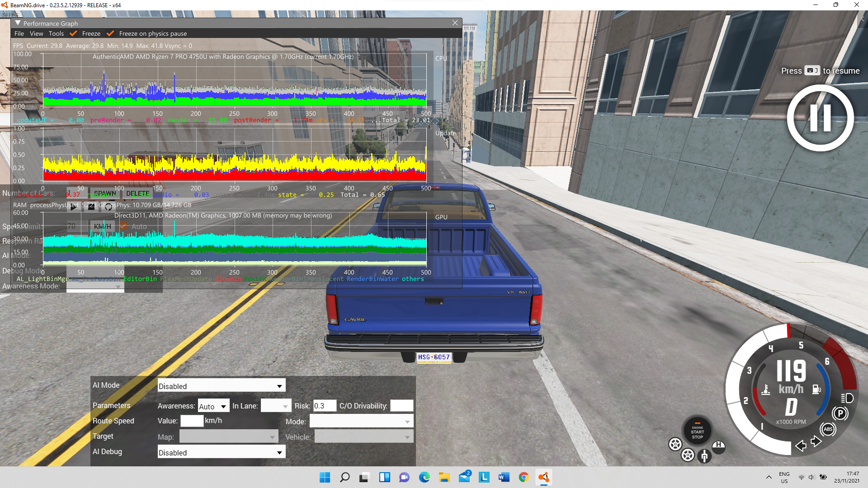
Task: Click the network Wi-Fi tray icon
Action: click(801, 477)
